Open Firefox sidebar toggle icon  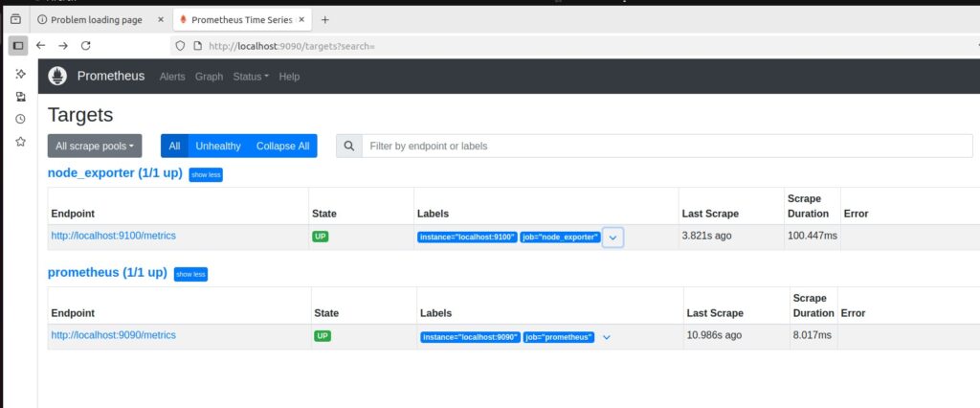18,46
